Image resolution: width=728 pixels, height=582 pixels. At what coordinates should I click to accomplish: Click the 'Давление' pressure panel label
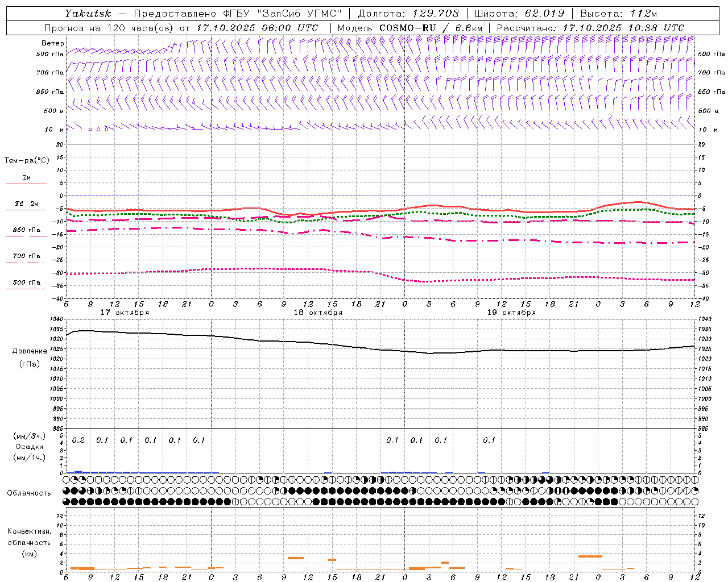(x=30, y=351)
